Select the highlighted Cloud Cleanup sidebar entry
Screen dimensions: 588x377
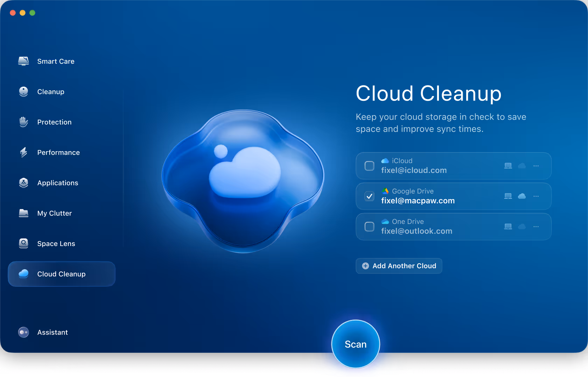62,274
